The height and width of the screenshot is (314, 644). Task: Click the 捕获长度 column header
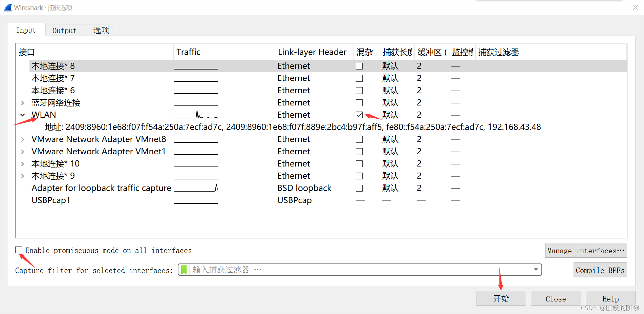(x=398, y=52)
